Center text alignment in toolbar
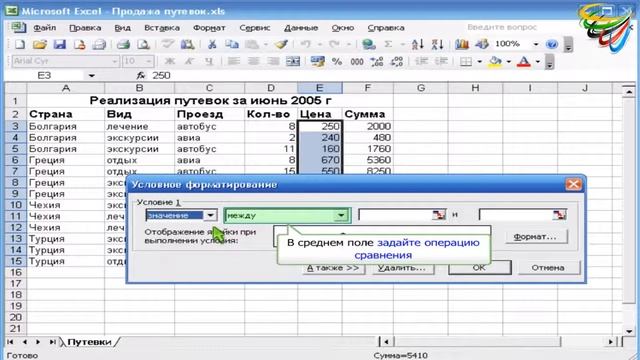The image size is (640, 360). pos(253,61)
